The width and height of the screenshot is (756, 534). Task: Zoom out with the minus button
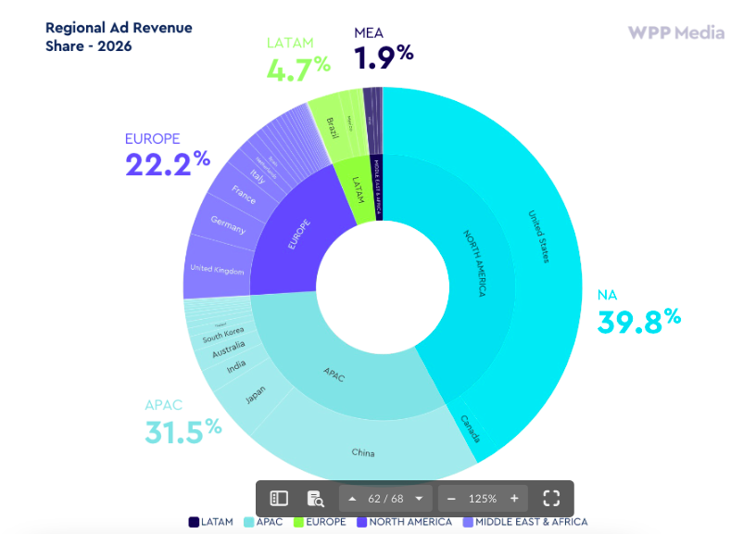pyautogui.click(x=451, y=499)
